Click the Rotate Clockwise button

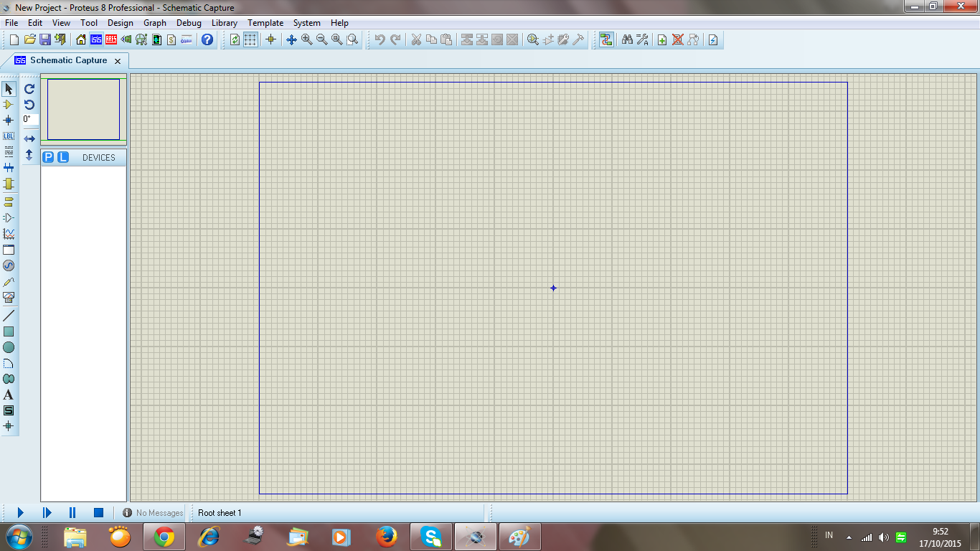29,89
